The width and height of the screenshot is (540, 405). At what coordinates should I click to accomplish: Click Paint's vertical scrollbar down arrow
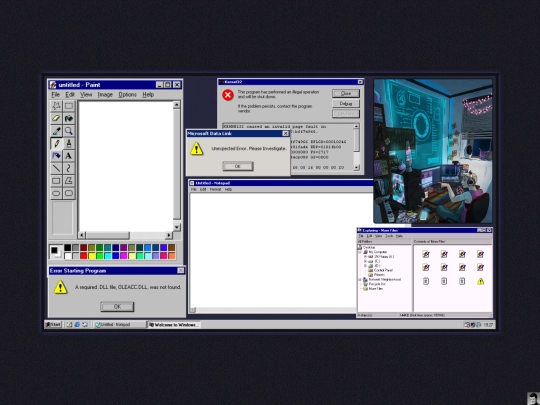(176, 227)
